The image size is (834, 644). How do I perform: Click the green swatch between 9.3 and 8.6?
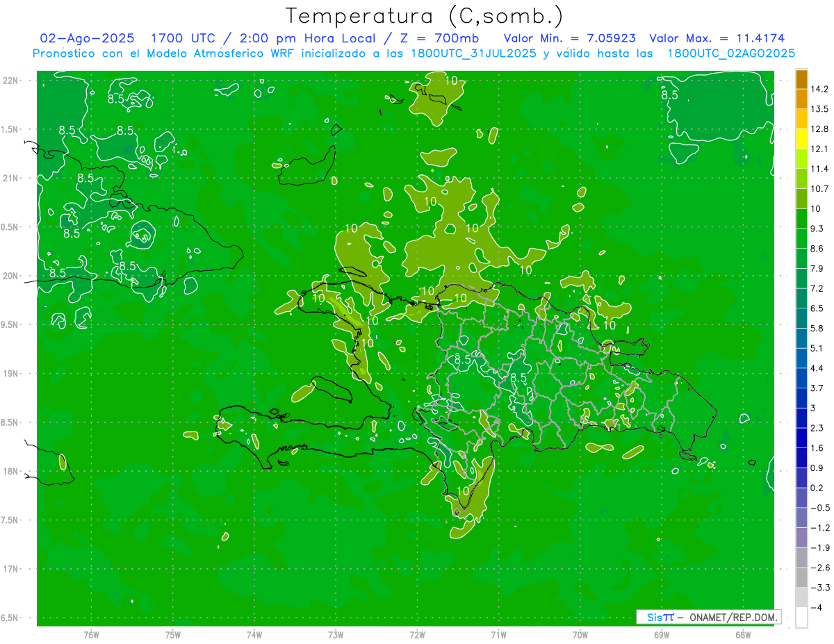click(801, 238)
